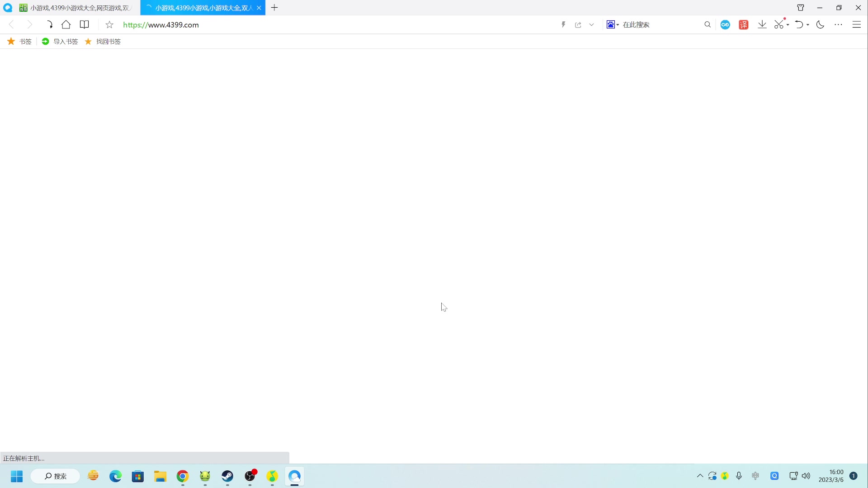Click the blue infinity extension icon

pos(725,25)
